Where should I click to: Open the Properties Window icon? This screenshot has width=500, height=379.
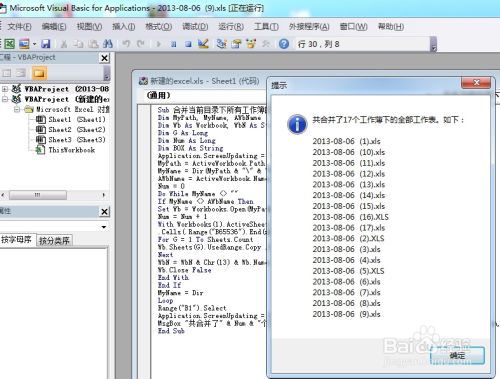[x=236, y=44]
